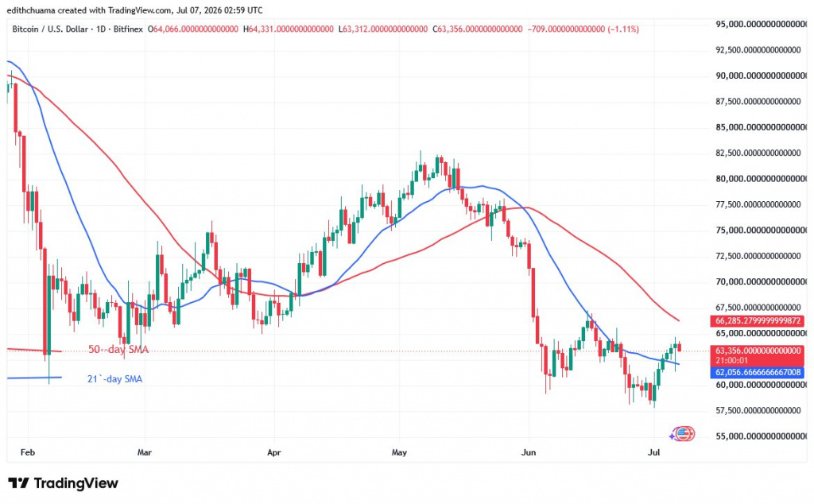The height and width of the screenshot is (504, 814).
Task: Click the 82,500 price axis label
Action: click(x=758, y=153)
